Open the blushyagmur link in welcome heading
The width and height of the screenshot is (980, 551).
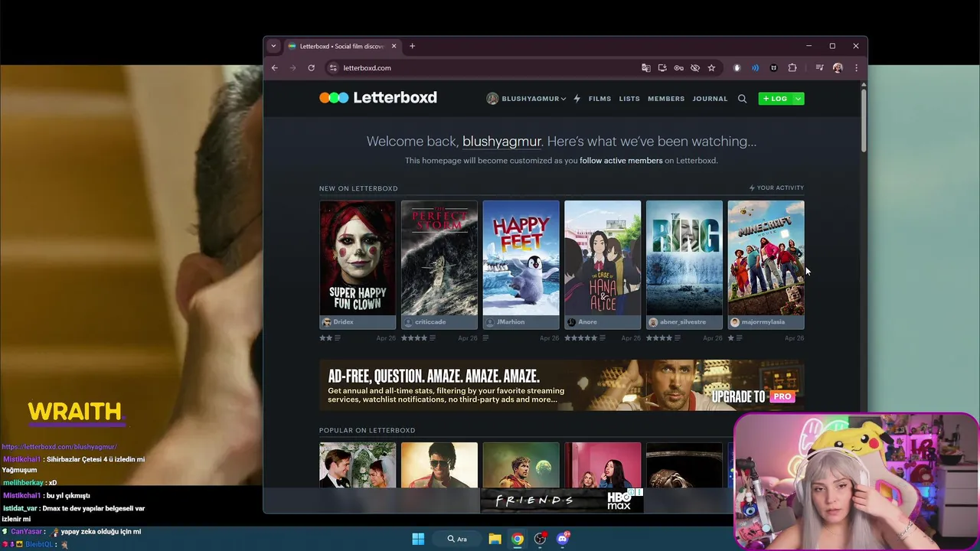point(501,141)
